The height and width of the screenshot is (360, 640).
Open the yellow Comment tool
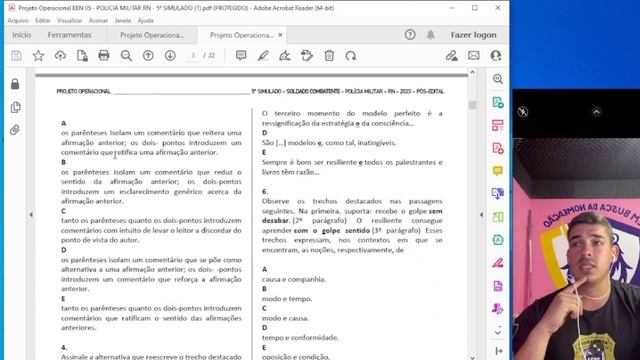498,171
